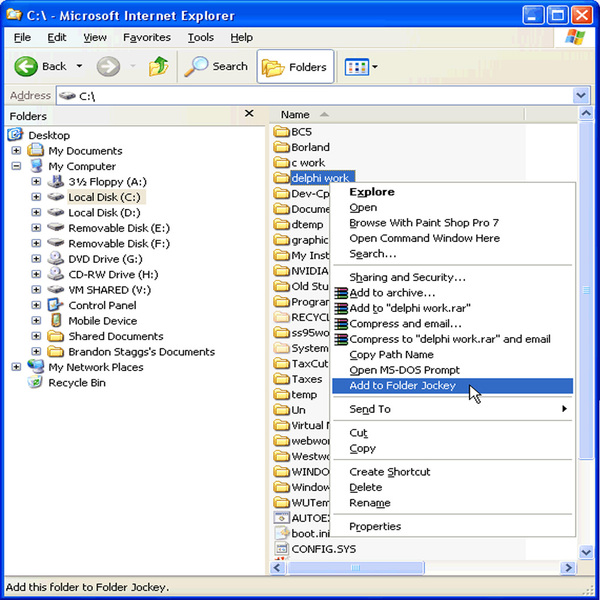
Task: Expand the 3½ Floppy (A:) node
Action: coord(36,181)
